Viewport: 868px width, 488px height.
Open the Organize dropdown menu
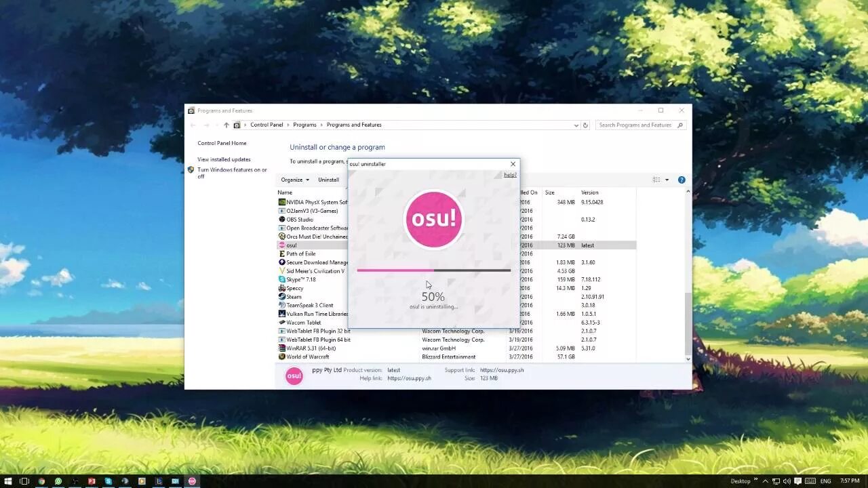coord(295,180)
